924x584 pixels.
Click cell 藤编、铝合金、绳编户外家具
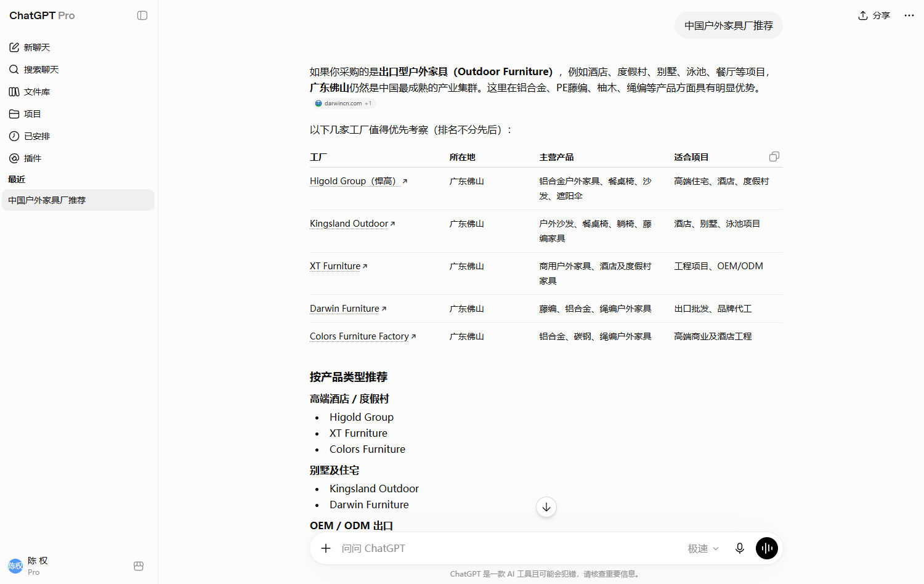(x=595, y=309)
